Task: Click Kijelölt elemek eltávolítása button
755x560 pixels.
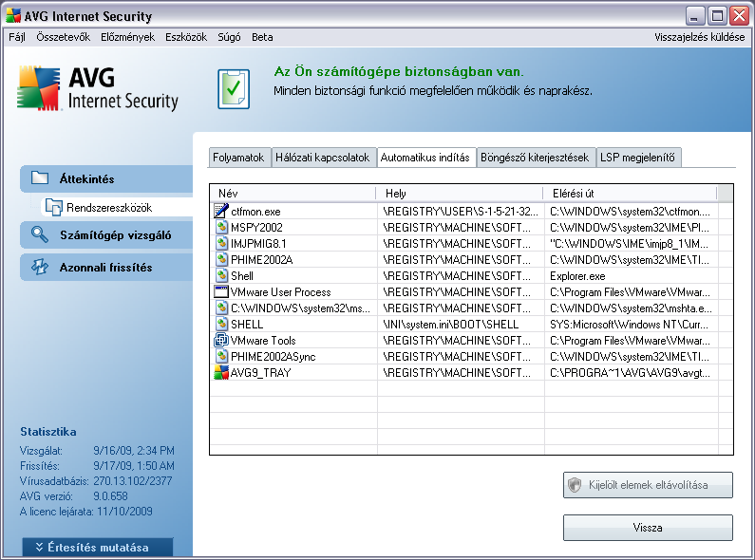Action: [648, 485]
